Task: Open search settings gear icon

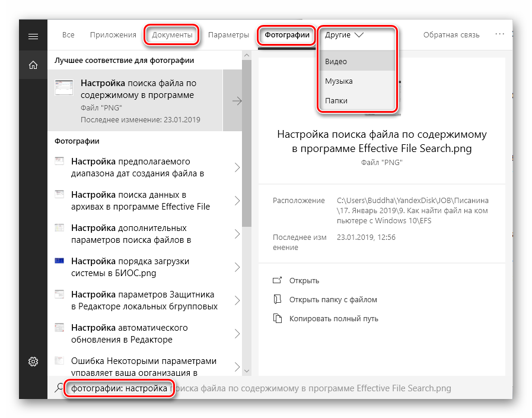Action: 33,362
